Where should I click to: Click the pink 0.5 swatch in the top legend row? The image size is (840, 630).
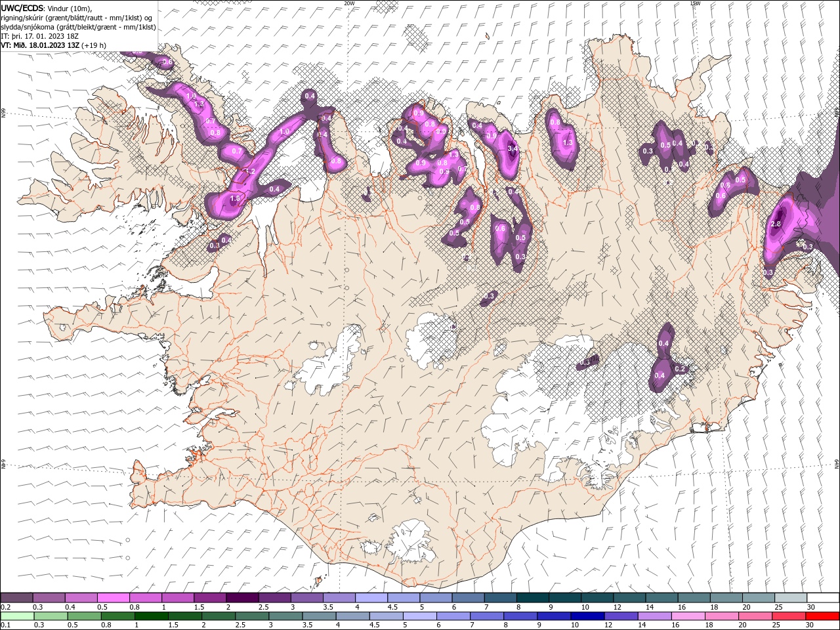point(113,598)
